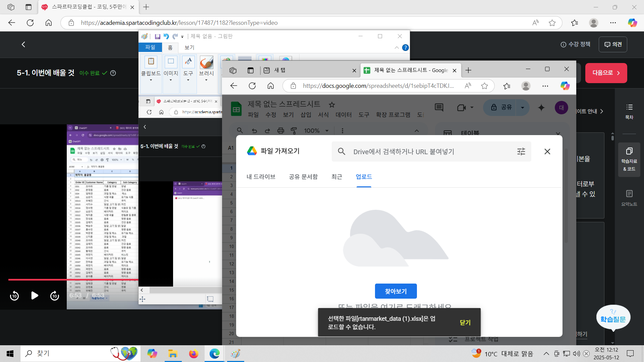644x362 pixels.
Task: Collapse the Paint ribbon with the chevron
Action: click(397, 48)
